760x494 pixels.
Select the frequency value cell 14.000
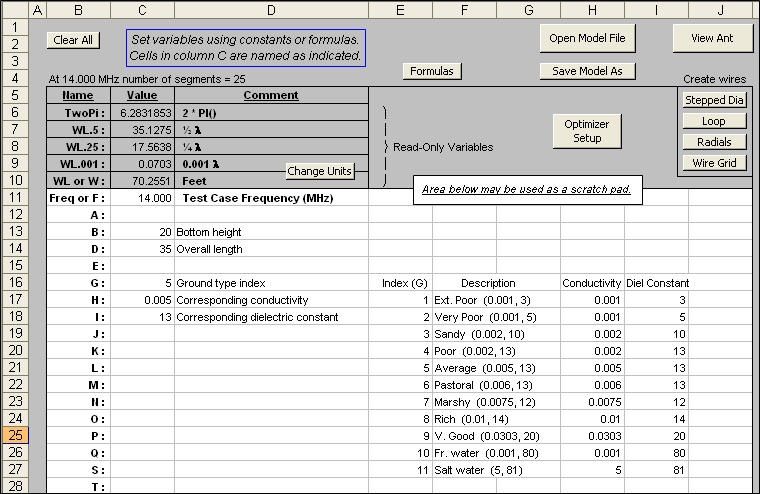coord(142,198)
